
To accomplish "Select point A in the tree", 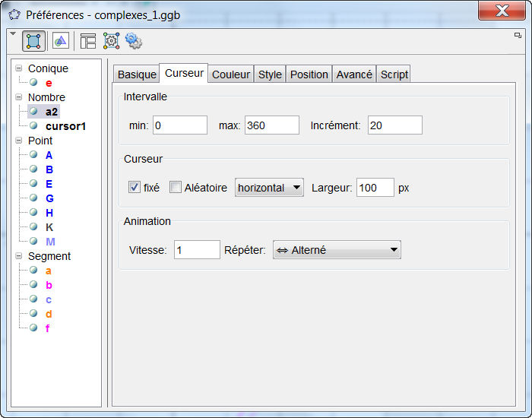I will tap(49, 155).
